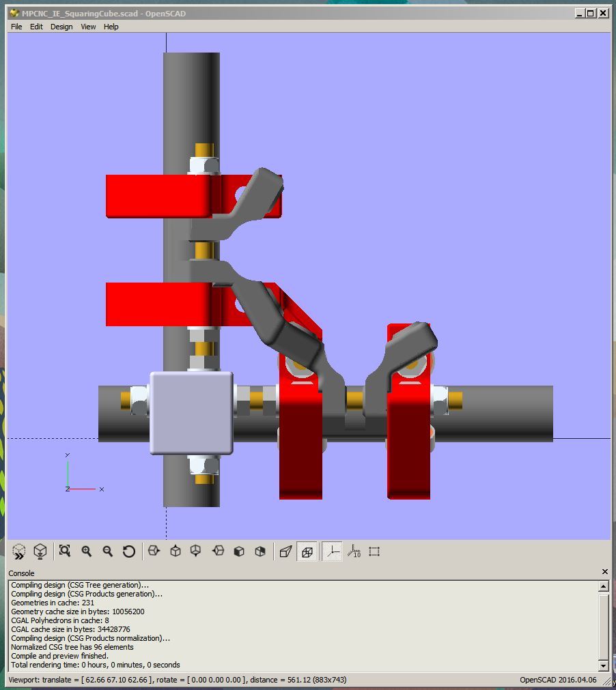Click 'Geometry cache size in bytes' console line
Image resolution: width=616 pixels, height=690 pixels.
tap(77, 612)
